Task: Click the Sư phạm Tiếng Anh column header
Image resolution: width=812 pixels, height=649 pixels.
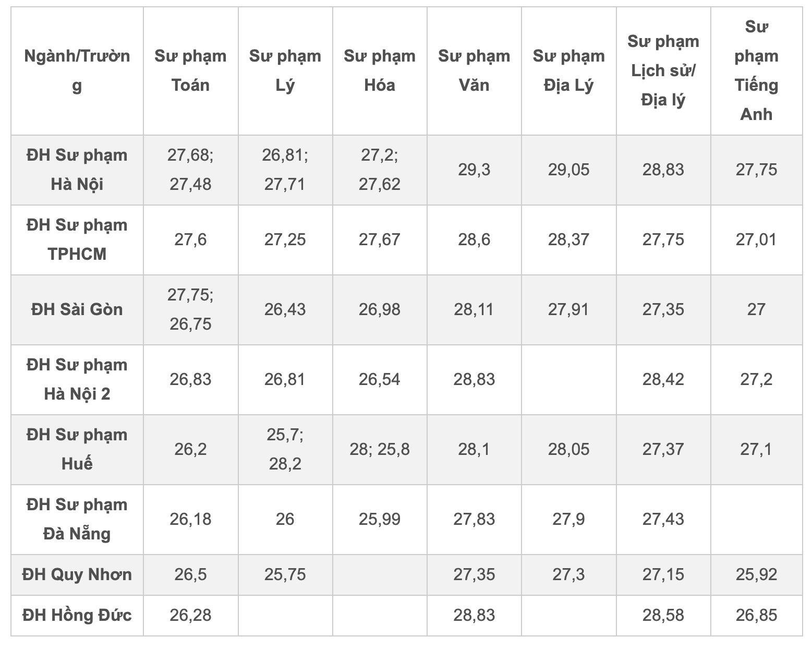Action: (756, 70)
